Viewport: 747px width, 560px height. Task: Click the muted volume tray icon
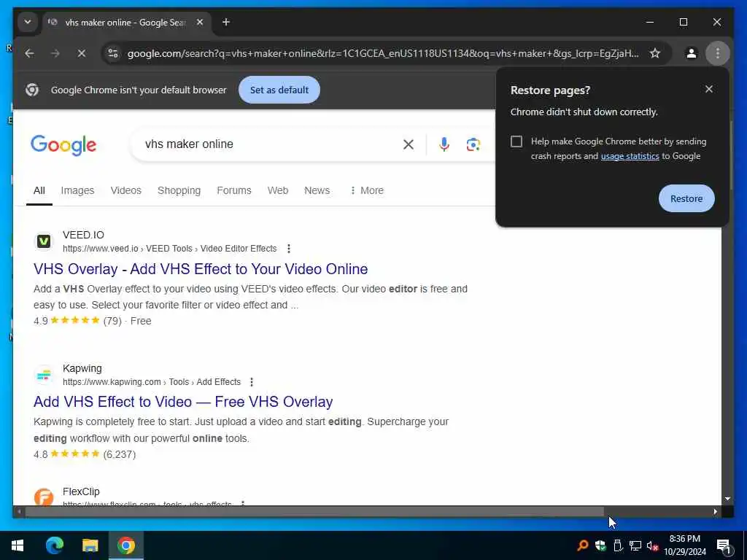click(652, 545)
